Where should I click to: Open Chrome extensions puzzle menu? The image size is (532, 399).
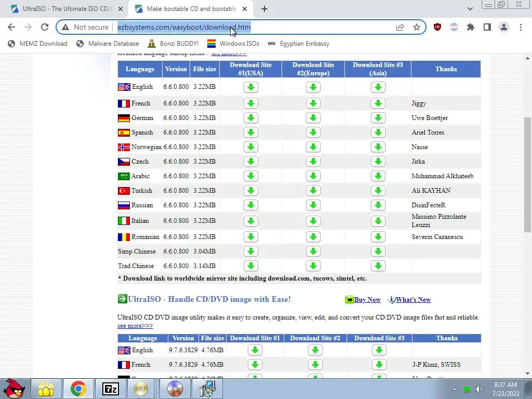[471, 27]
